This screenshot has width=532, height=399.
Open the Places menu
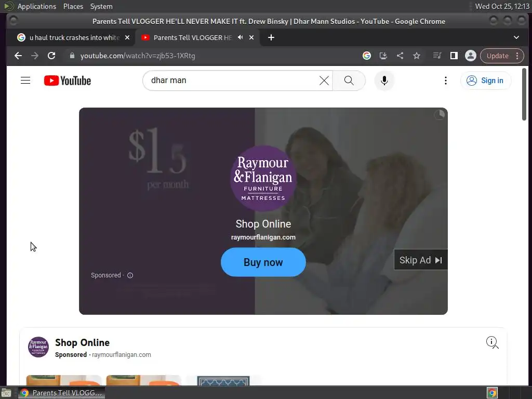[73, 6]
